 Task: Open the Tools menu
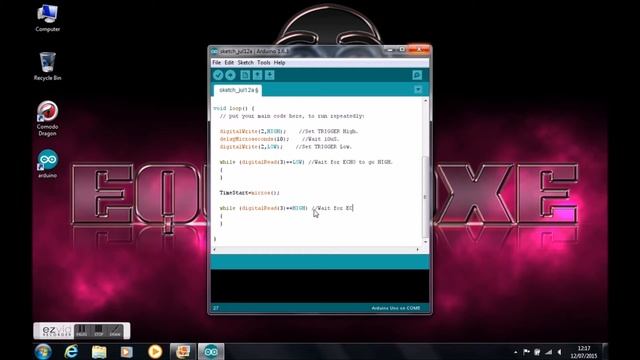[x=264, y=62]
